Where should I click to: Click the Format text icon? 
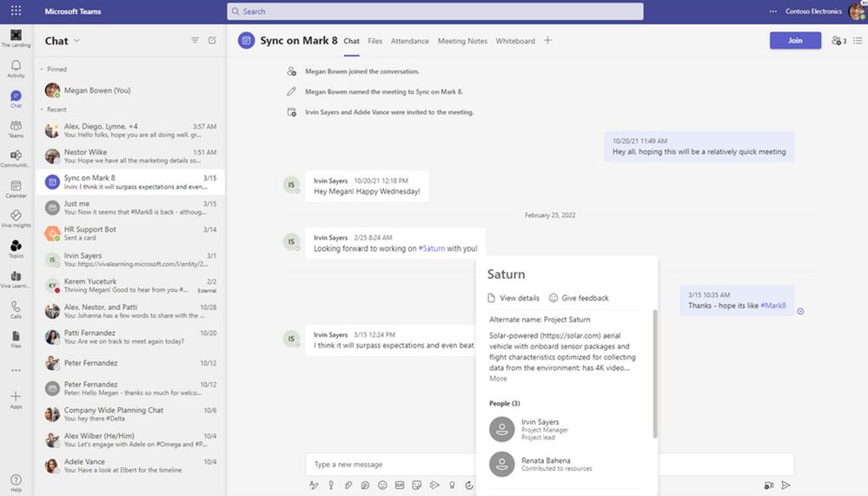(x=314, y=486)
